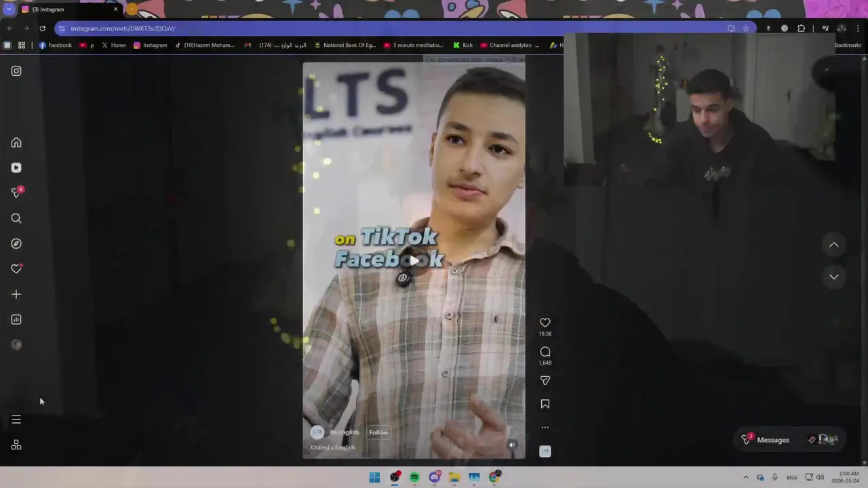This screenshot has height=488, width=868.
Task: Click the Create plus icon
Action: tap(16, 294)
